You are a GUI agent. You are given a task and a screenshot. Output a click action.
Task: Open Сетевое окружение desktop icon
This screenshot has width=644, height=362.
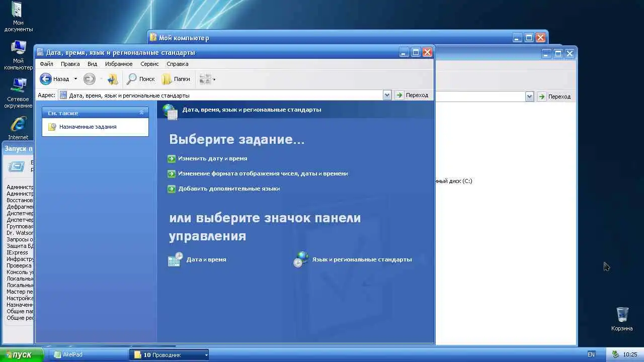tap(19, 93)
